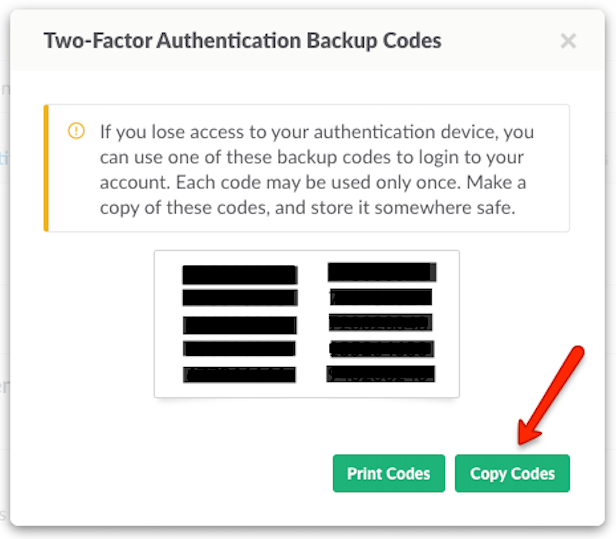Select last backup code in left column
Image resolution: width=616 pixels, height=539 pixels.
(240, 374)
